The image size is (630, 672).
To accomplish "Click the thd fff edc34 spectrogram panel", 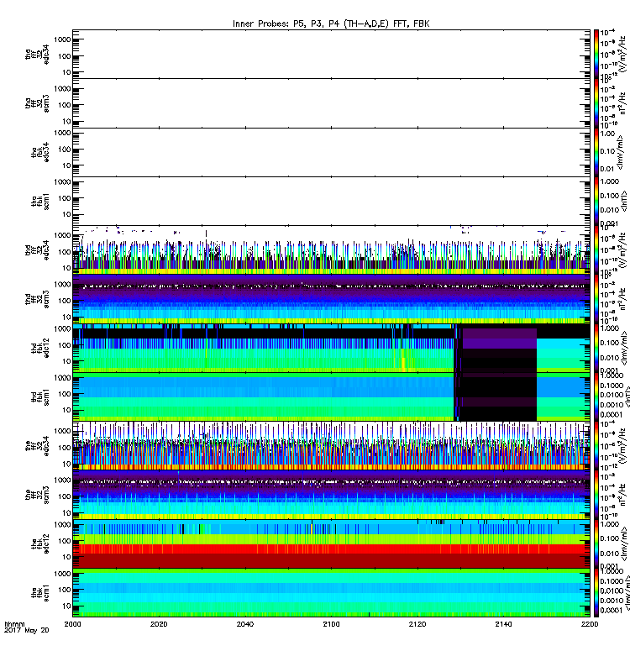I will pos(331,249).
